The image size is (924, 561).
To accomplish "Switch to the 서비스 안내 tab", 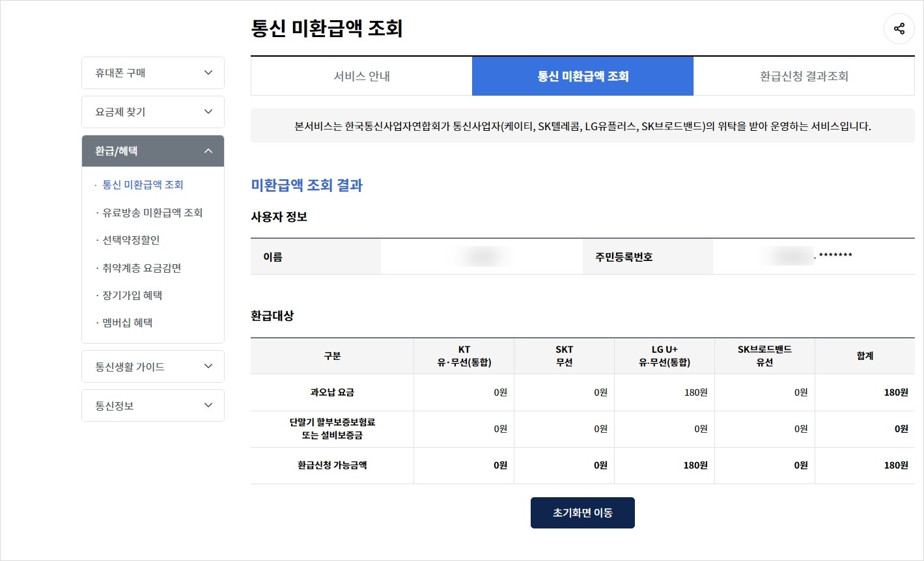I will coord(361,75).
